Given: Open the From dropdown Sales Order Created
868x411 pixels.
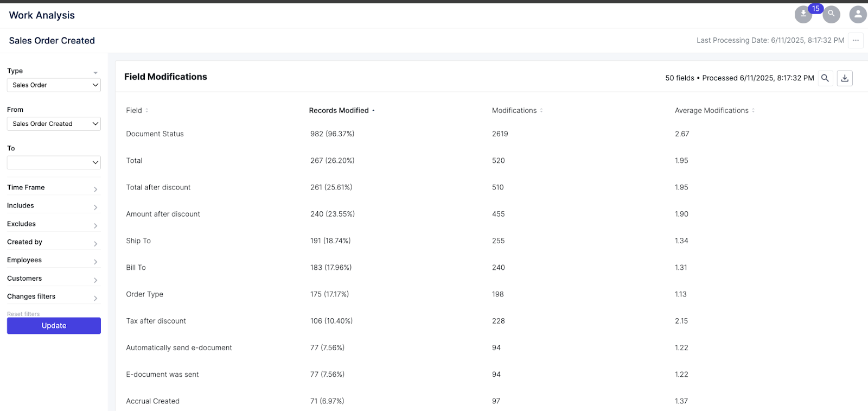Looking at the screenshot, I should pyautogui.click(x=54, y=124).
